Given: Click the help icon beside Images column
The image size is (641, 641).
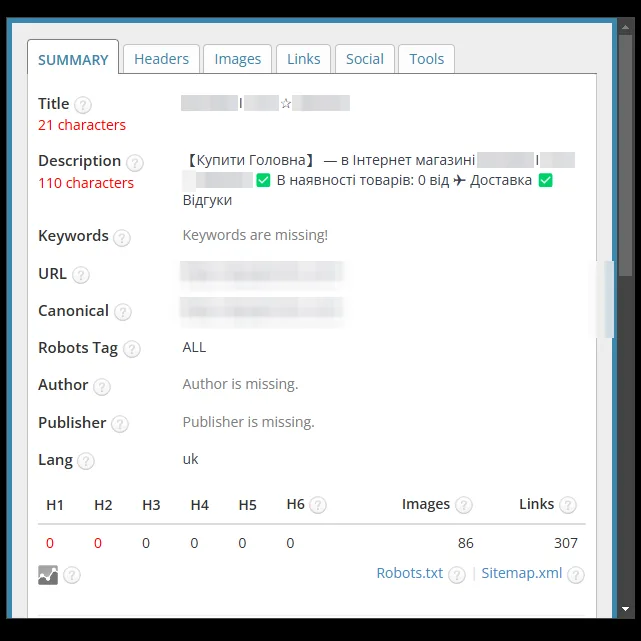Looking at the screenshot, I should pos(464,505).
